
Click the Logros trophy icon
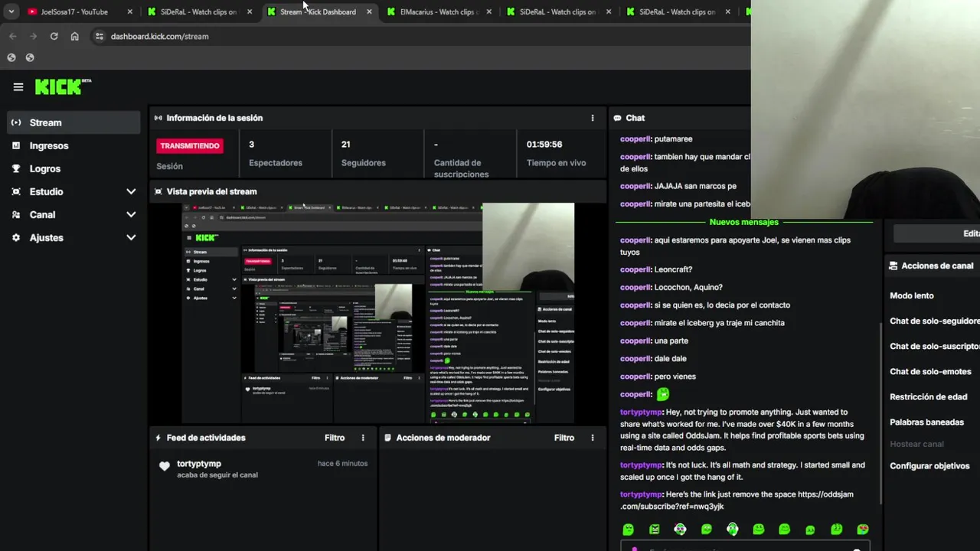16,168
